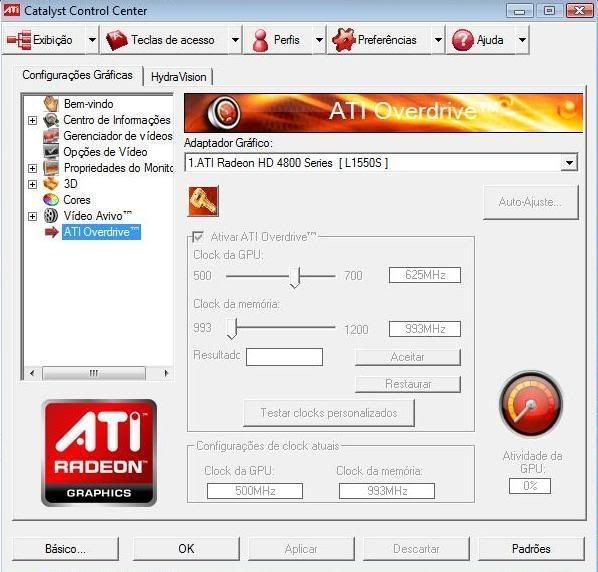Expand the 3D tree node

pyautogui.click(x=32, y=184)
